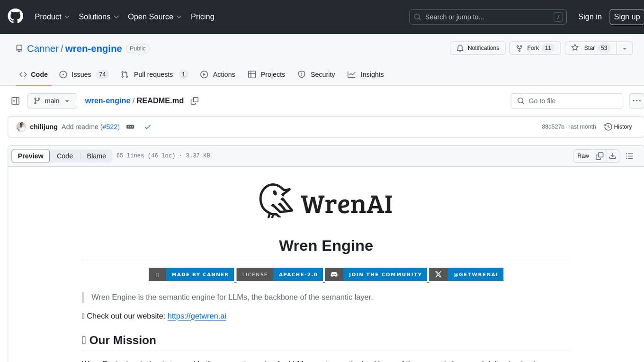Screen dimensions: 644x362
Task: Switch to the Issues tab
Action: click(x=84, y=74)
